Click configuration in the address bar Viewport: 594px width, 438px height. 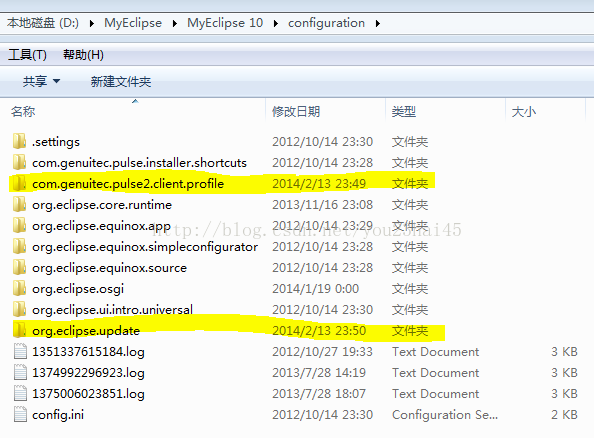coord(326,23)
